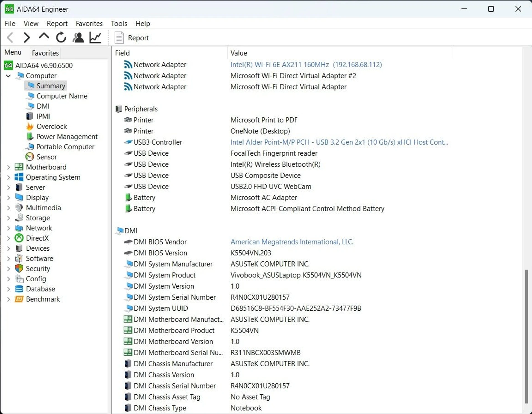532x414 pixels.
Task: Click the Database cylinder icon
Action: (x=19, y=289)
